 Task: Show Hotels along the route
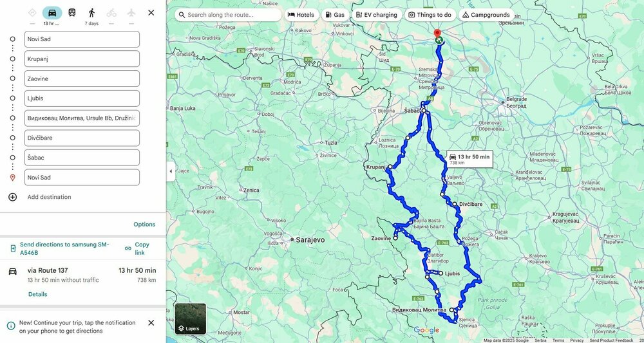click(301, 15)
